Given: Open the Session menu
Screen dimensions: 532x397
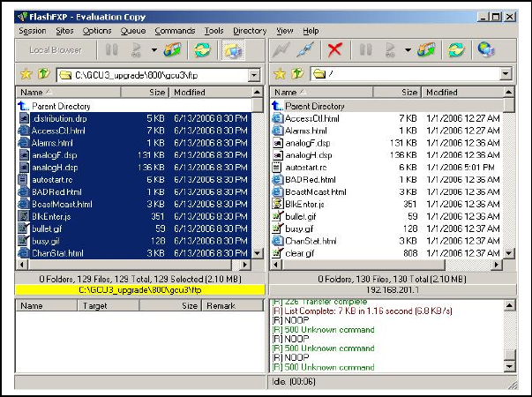Looking at the screenshot, I should 33,31.
